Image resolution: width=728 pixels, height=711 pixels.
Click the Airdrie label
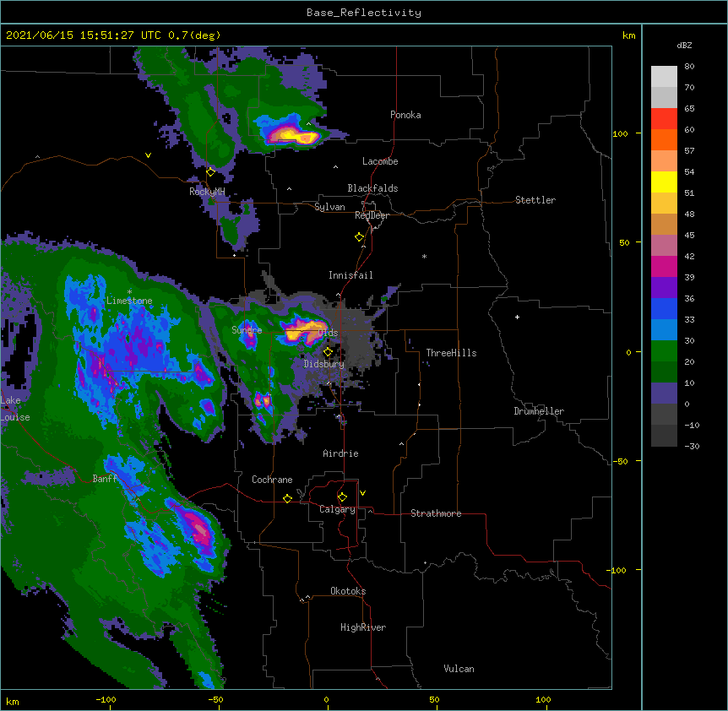pyautogui.click(x=340, y=453)
